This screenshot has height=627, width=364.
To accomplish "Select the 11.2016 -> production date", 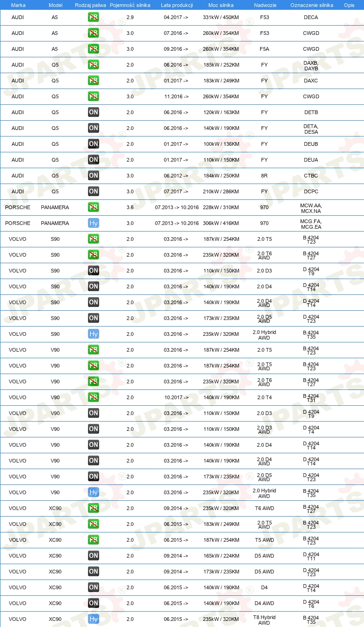I will [x=176, y=96].
